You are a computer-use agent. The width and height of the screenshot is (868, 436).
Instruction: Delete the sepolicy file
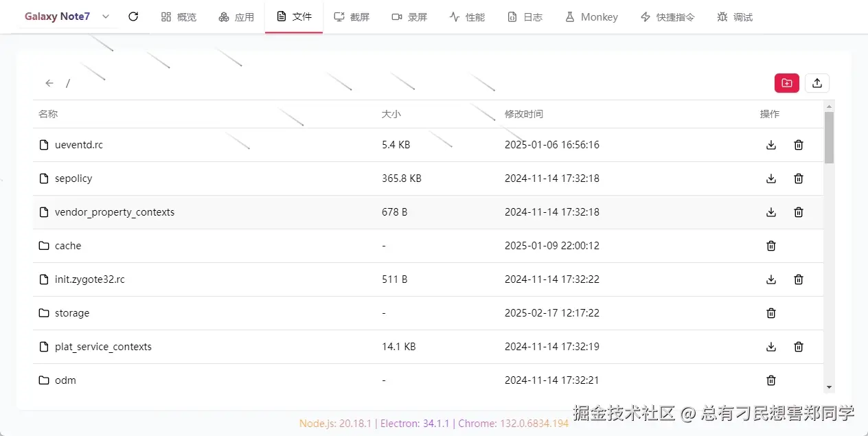[798, 179]
